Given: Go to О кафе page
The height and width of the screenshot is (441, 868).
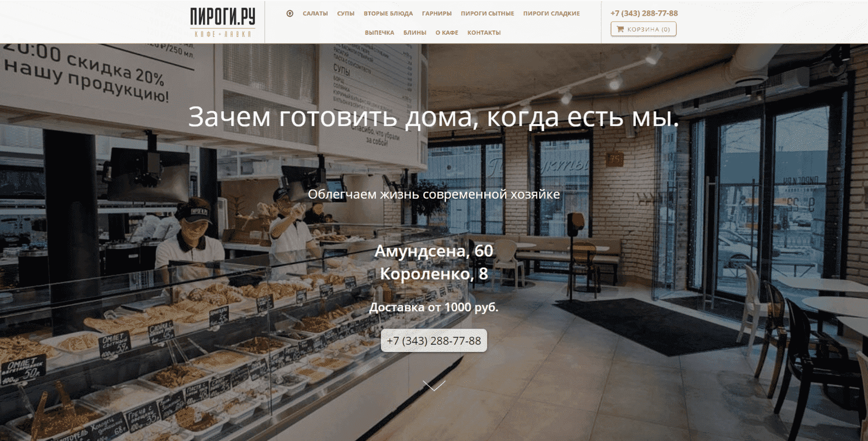Looking at the screenshot, I should pyautogui.click(x=446, y=33).
